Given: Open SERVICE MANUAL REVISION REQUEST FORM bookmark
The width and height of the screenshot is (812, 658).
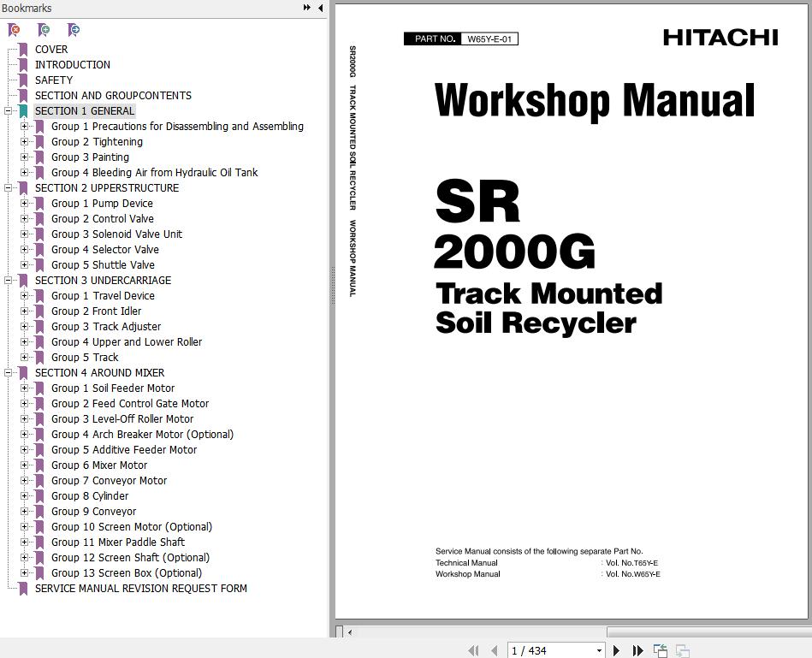Looking at the screenshot, I should (x=140, y=589).
